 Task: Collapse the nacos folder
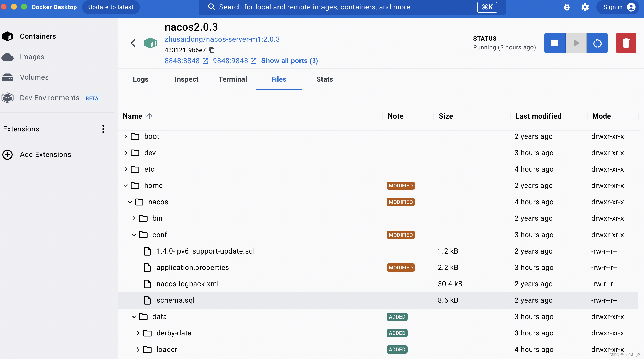click(x=130, y=202)
